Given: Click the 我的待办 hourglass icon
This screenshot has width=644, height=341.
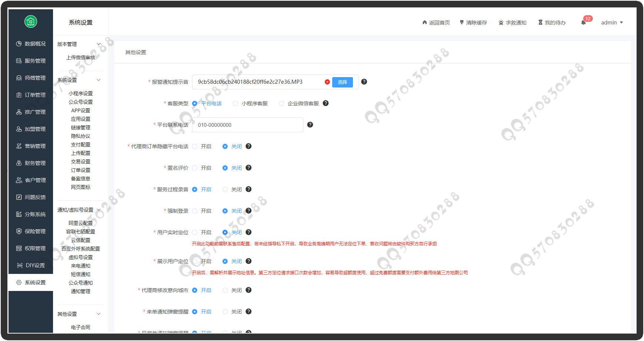Looking at the screenshot, I should click(x=540, y=23).
